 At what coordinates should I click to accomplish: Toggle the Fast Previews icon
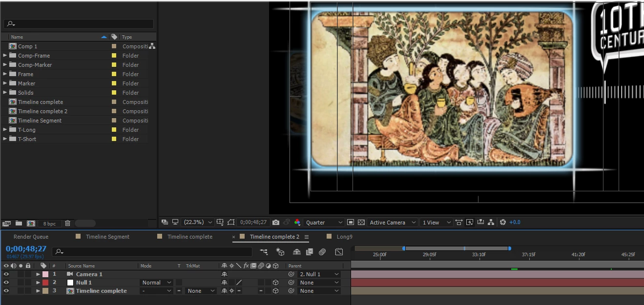pyautogui.click(x=470, y=222)
